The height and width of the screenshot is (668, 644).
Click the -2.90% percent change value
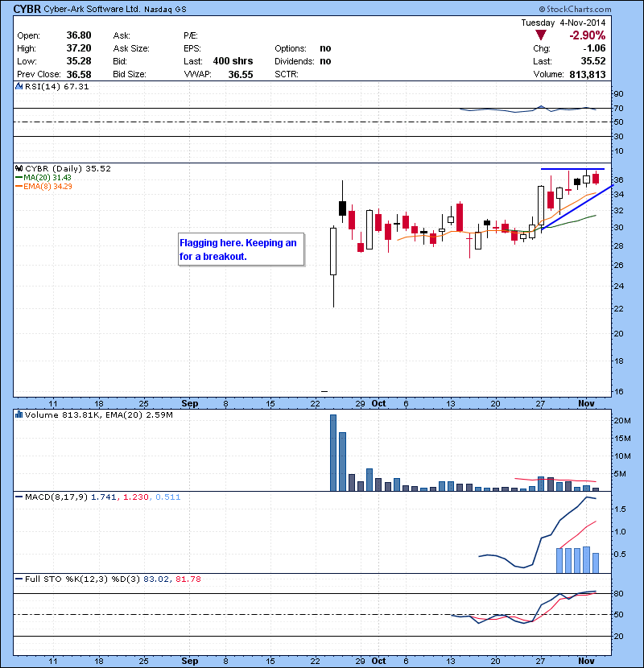point(588,35)
